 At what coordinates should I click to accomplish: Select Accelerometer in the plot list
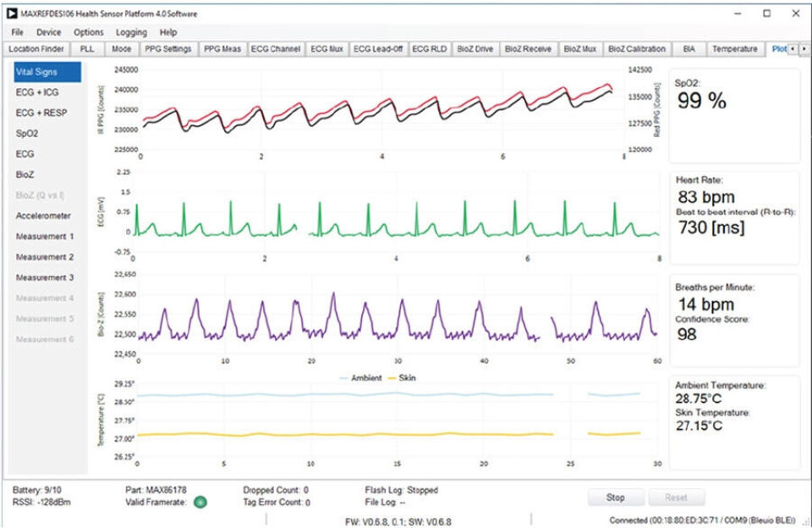coord(43,216)
